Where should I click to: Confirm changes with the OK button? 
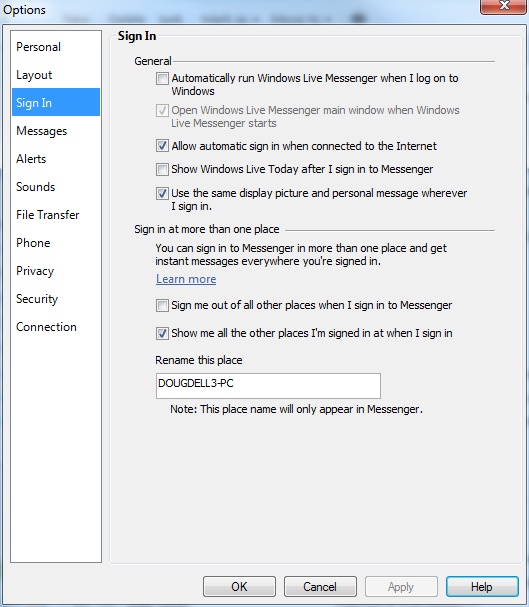pos(239,586)
